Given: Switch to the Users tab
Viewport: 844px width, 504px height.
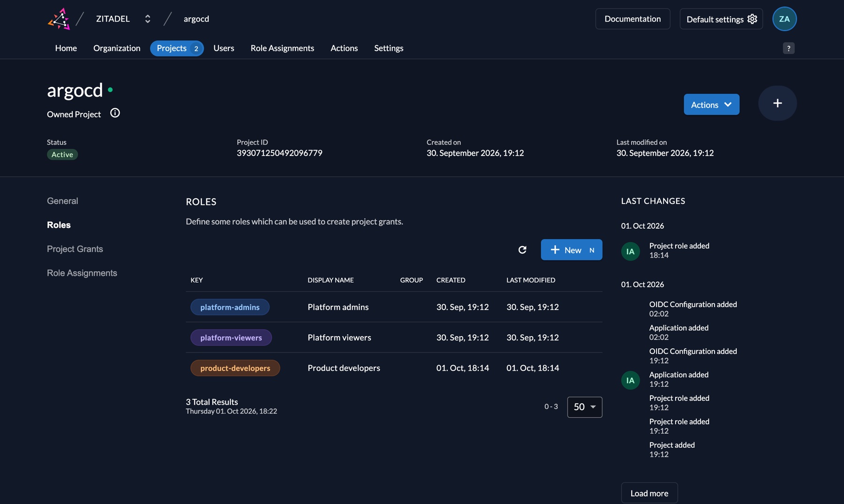Looking at the screenshot, I should pos(224,48).
